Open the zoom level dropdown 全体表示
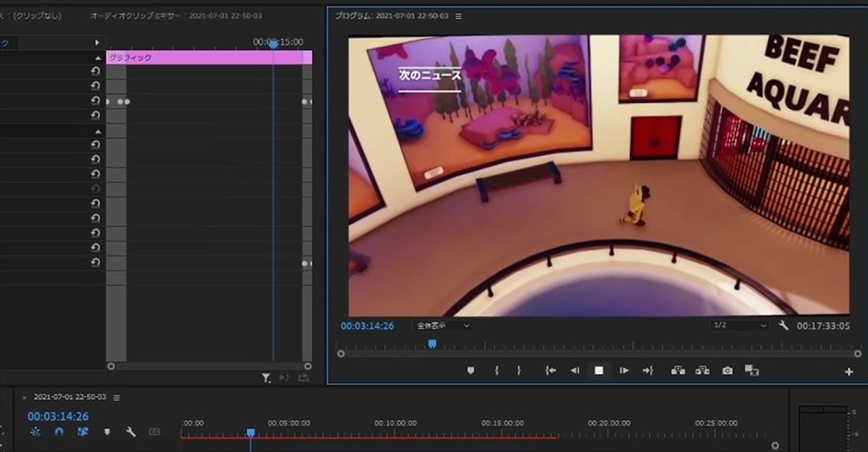The width and height of the screenshot is (868, 452). pos(442,325)
